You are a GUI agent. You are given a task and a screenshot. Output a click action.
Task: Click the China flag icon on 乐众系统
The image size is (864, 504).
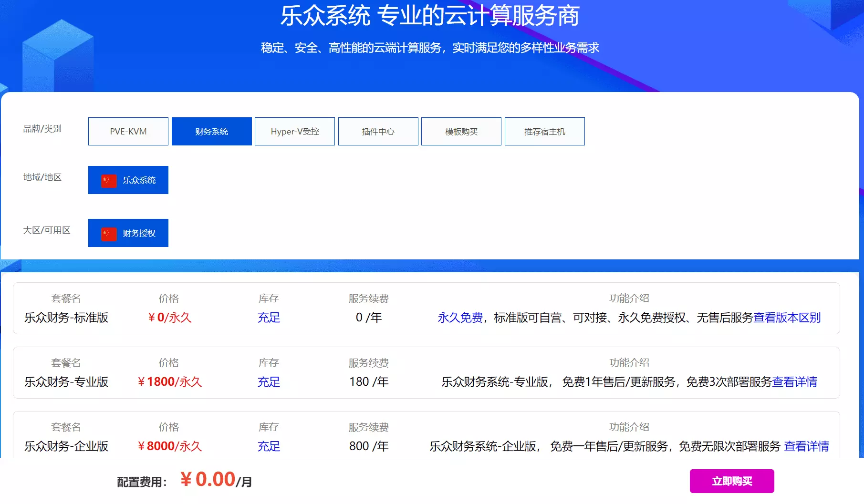click(x=109, y=180)
